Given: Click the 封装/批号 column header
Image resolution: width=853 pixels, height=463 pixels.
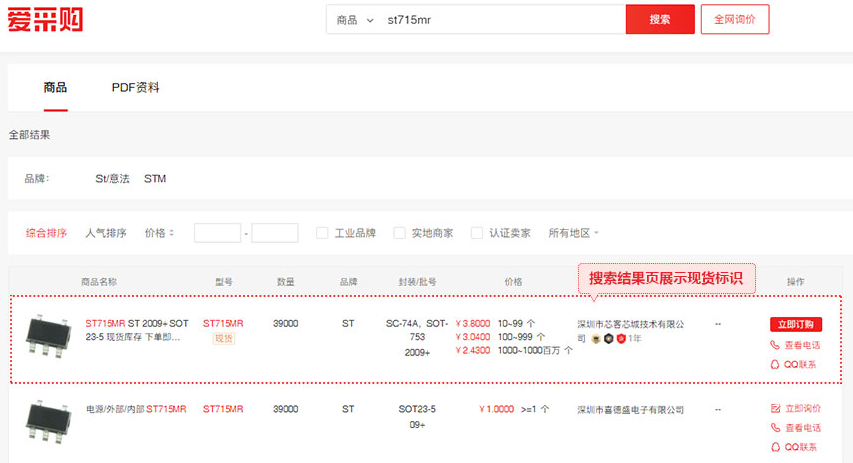Looking at the screenshot, I should click(417, 282).
